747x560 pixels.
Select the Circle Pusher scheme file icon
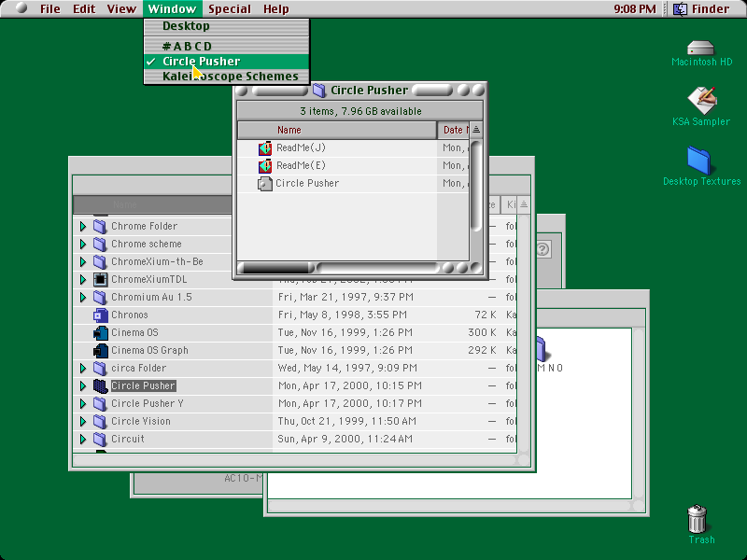click(x=264, y=183)
